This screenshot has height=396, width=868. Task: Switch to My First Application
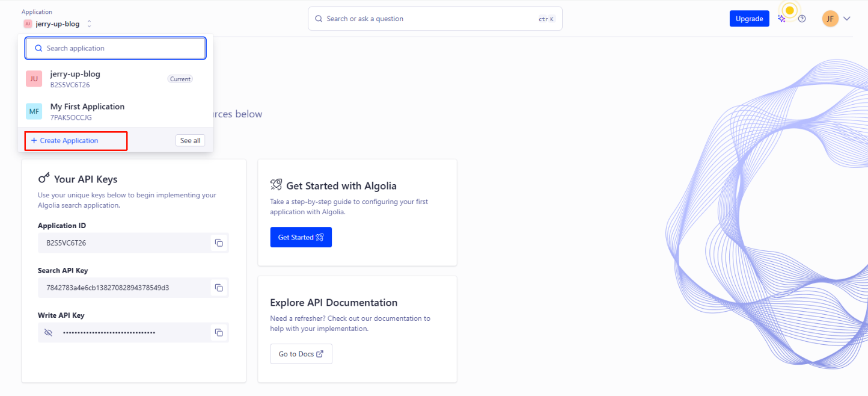point(115,111)
